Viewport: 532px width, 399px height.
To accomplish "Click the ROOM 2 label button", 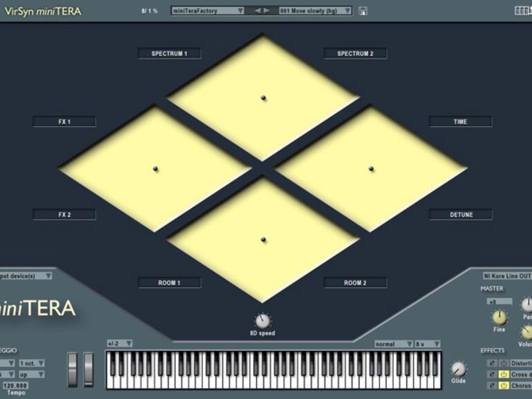I will [x=355, y=283].
